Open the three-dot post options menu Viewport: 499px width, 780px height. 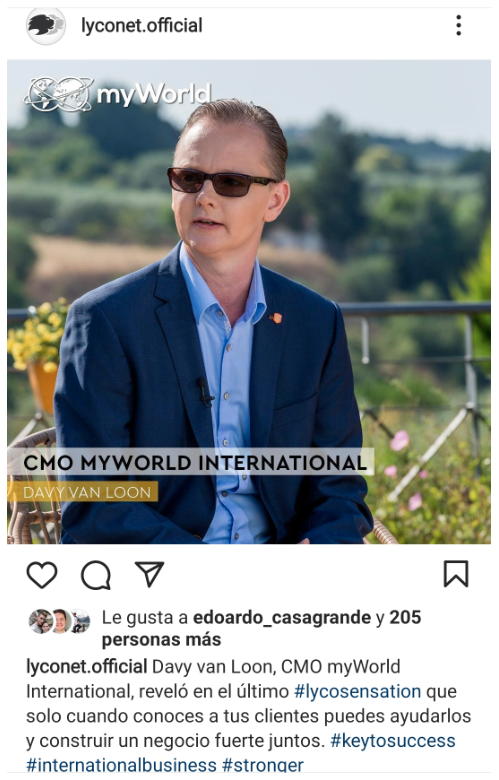pos(459,25)
